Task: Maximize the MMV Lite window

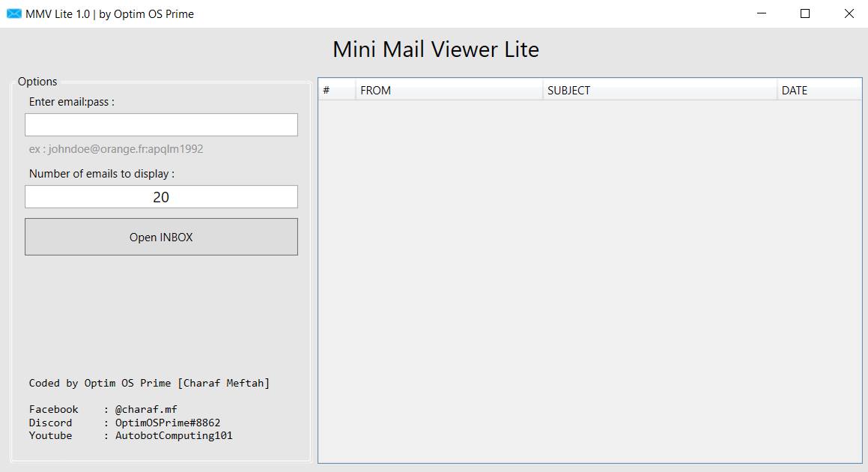Action: point(805,13)
